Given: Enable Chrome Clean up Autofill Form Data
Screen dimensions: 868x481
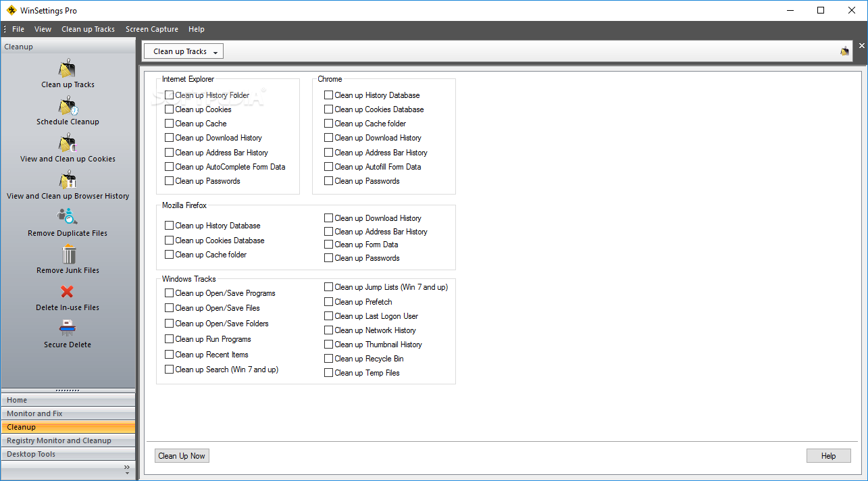Looking at the screenshot, I should [328, 167].
